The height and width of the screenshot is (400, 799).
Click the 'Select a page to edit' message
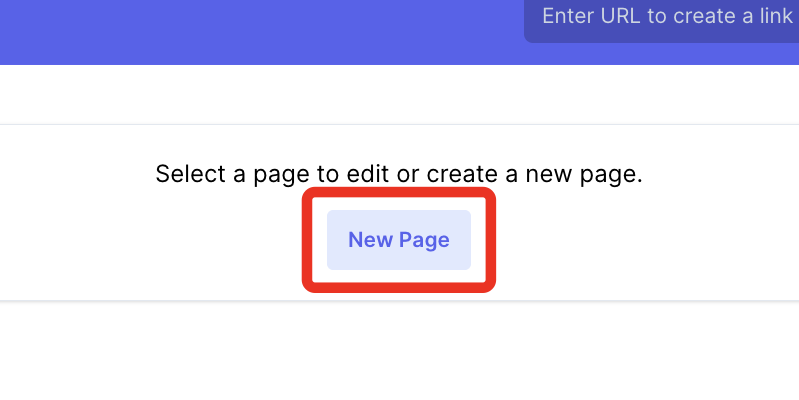[398, 174]
